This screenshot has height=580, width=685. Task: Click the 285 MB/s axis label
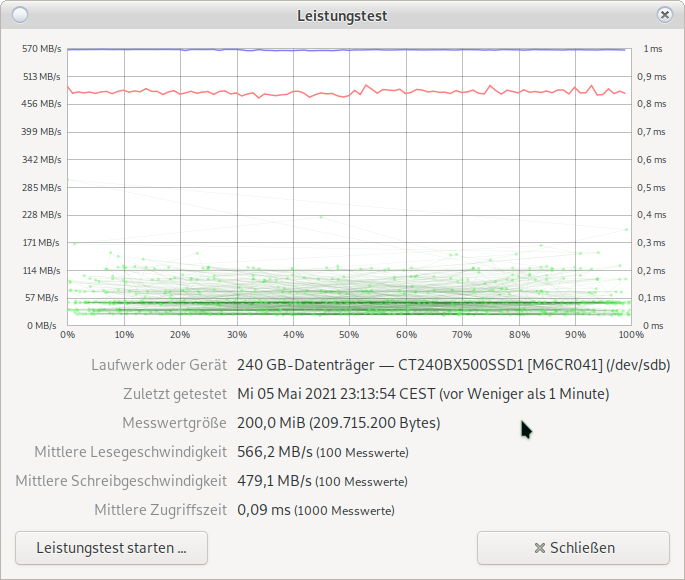pos(42,187)
